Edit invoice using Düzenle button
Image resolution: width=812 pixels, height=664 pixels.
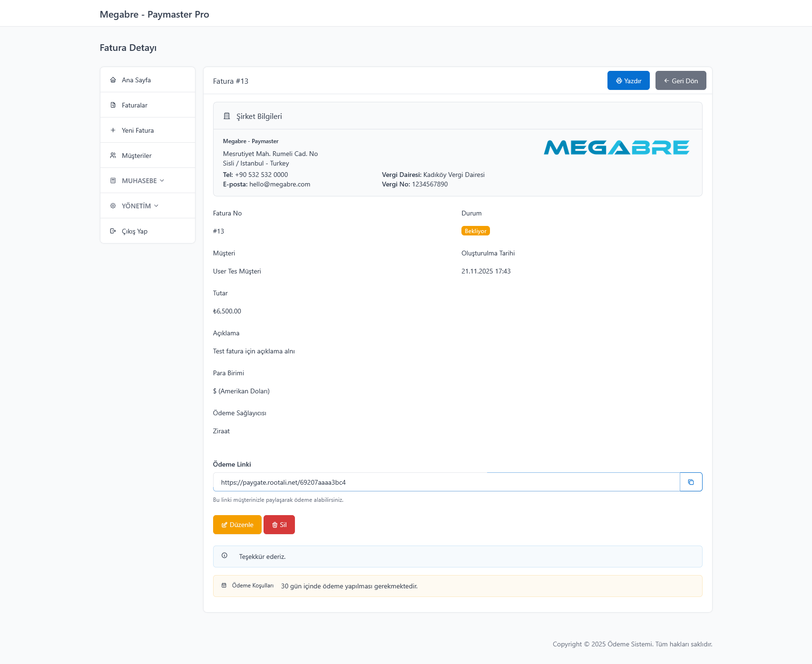tap(237, 525)
